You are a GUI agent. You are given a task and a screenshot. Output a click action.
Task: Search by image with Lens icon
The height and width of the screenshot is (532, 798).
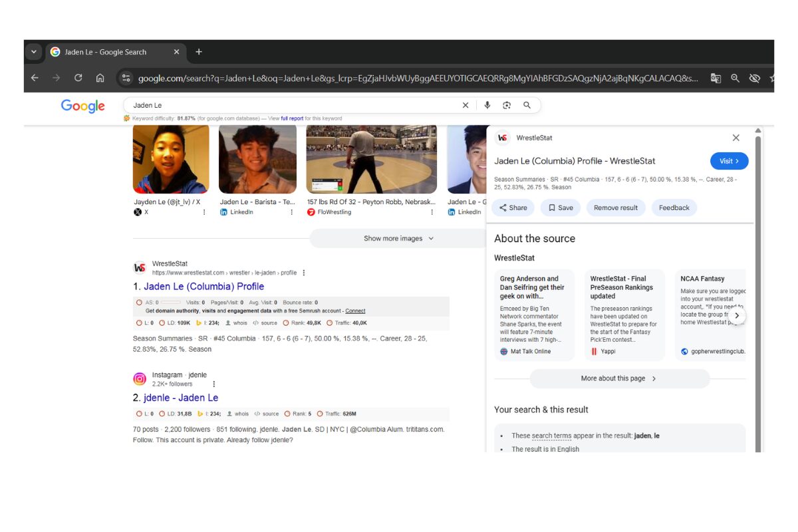tap(507, 105)
